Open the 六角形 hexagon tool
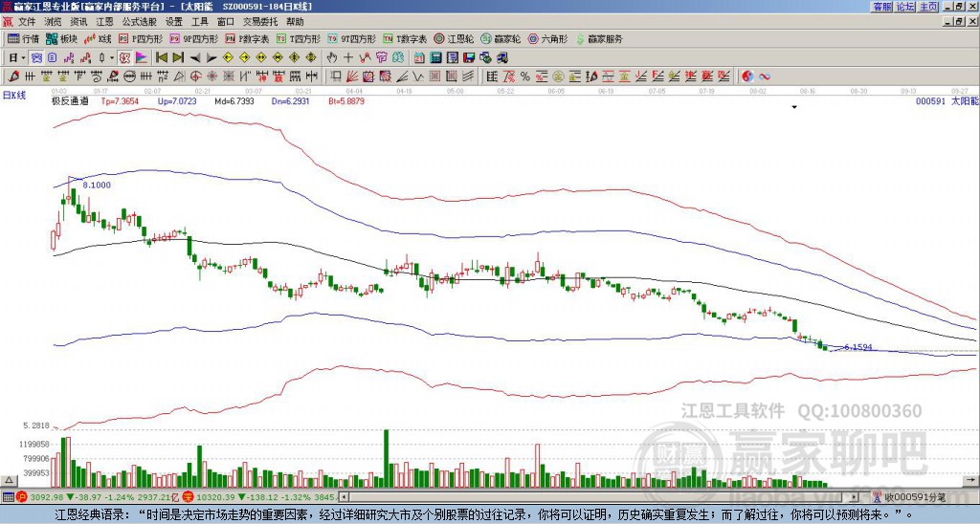This screenshot has height=524, width=980. [548, 38]
